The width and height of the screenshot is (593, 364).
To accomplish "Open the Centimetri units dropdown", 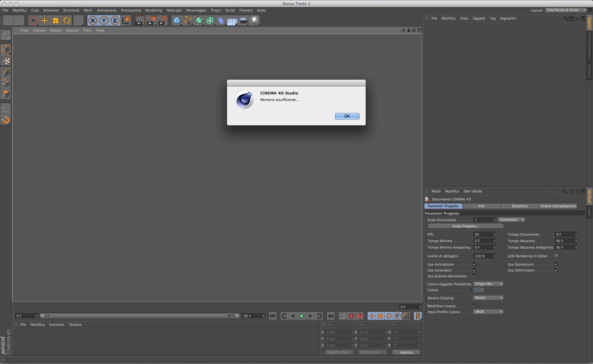I will [x=511, y=220].
